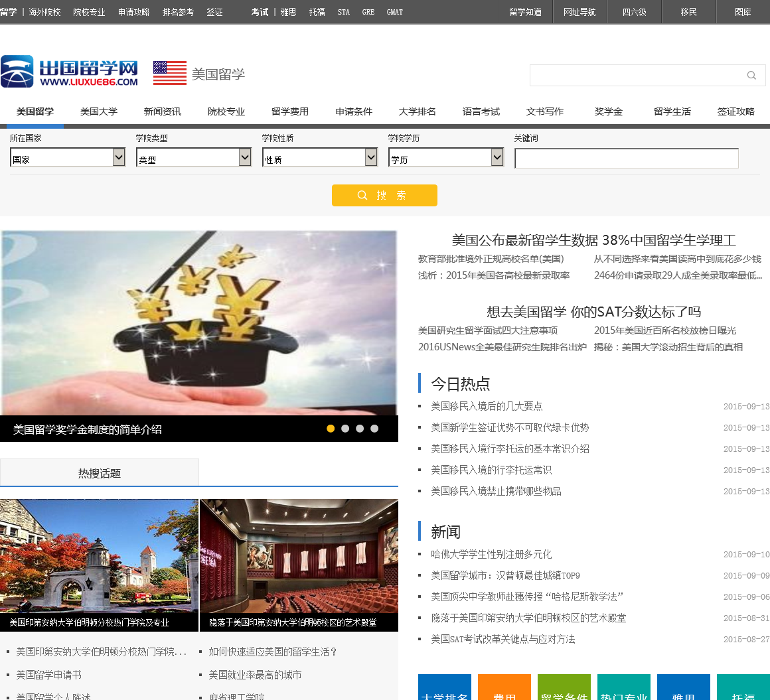Click the 四六级 button in top bar

(x=634, y=12)
